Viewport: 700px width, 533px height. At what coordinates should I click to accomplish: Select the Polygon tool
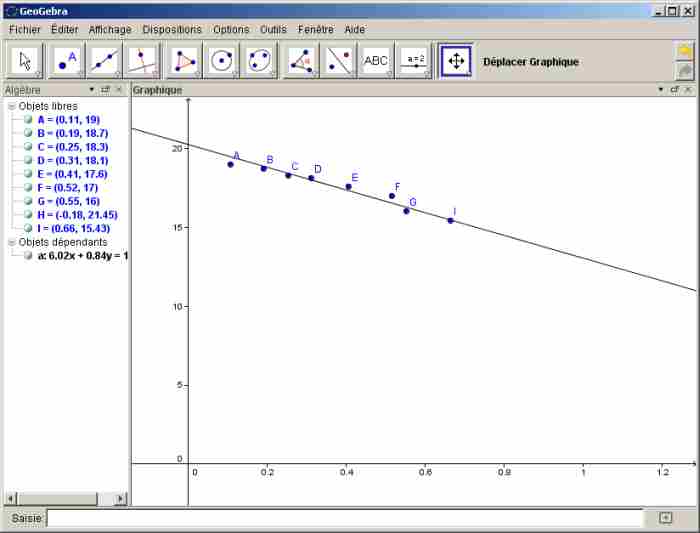(x=184, y=61)
